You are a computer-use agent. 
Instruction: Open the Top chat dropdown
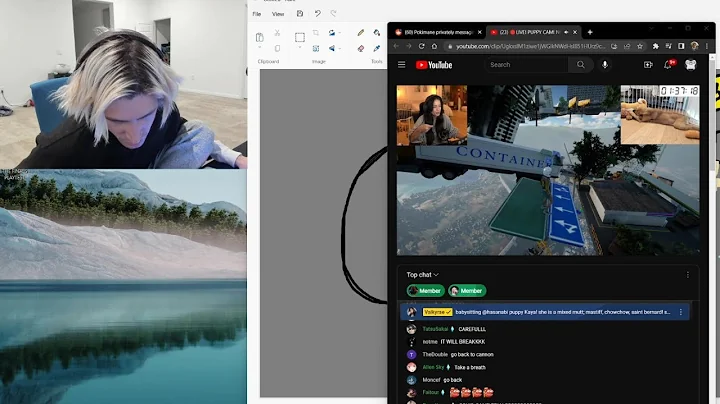pyautogui.click(x=422, y=275)
